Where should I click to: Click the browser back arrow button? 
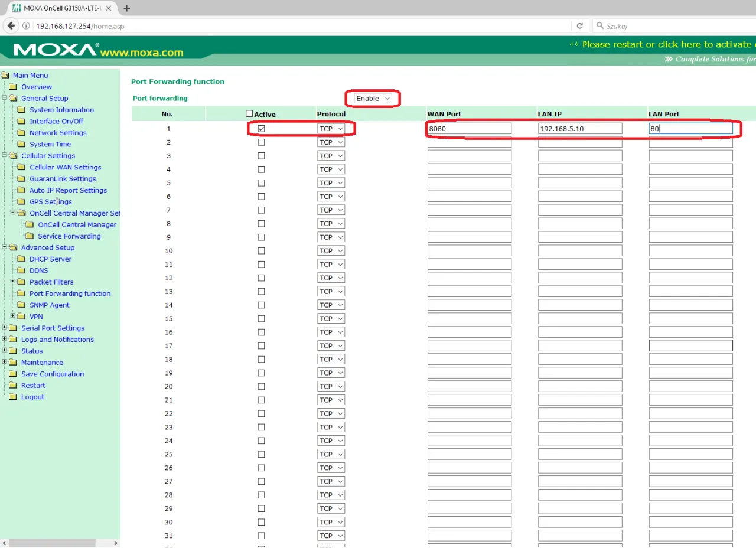click(x=11, y=26)
